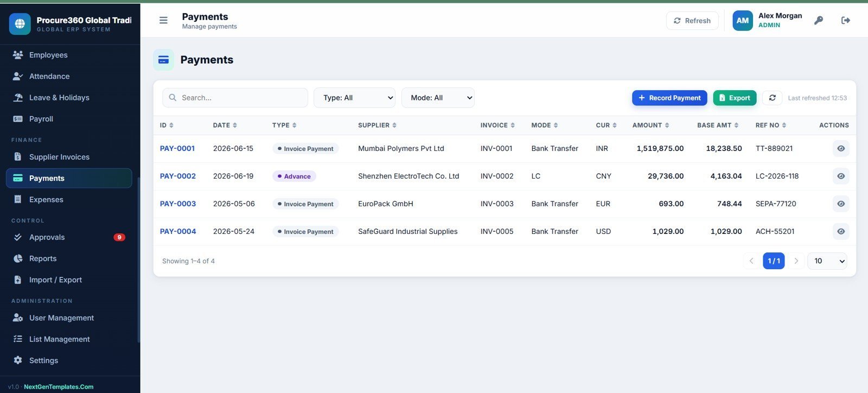Click the green Export button
868x393 pixels.
pyautogui.click(x=735, y=98)
